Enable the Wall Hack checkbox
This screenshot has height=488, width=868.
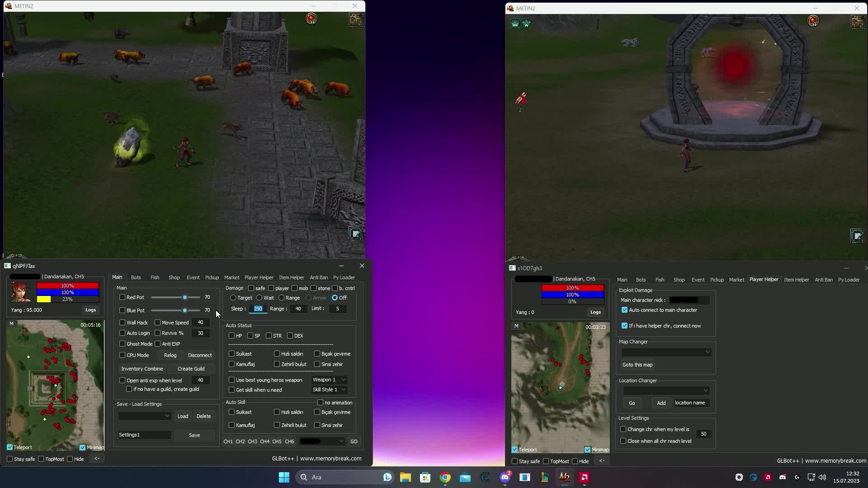point(122,322)
